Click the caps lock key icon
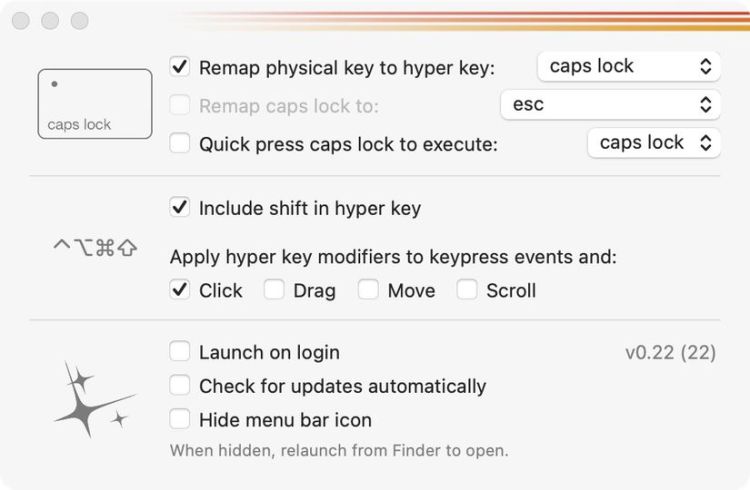This screenshot has width=750, height=490. tap(95, 103)
